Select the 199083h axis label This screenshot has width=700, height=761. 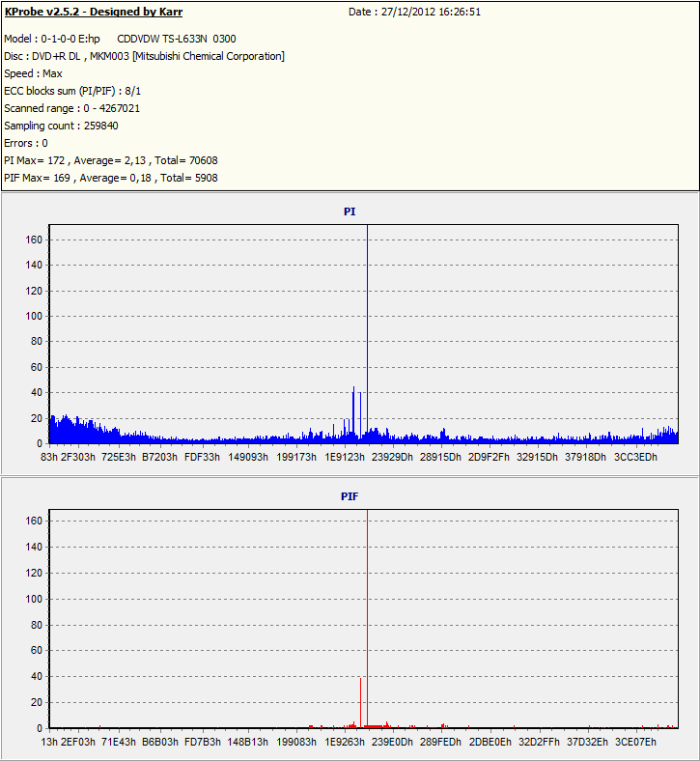[x=295, y=742]
